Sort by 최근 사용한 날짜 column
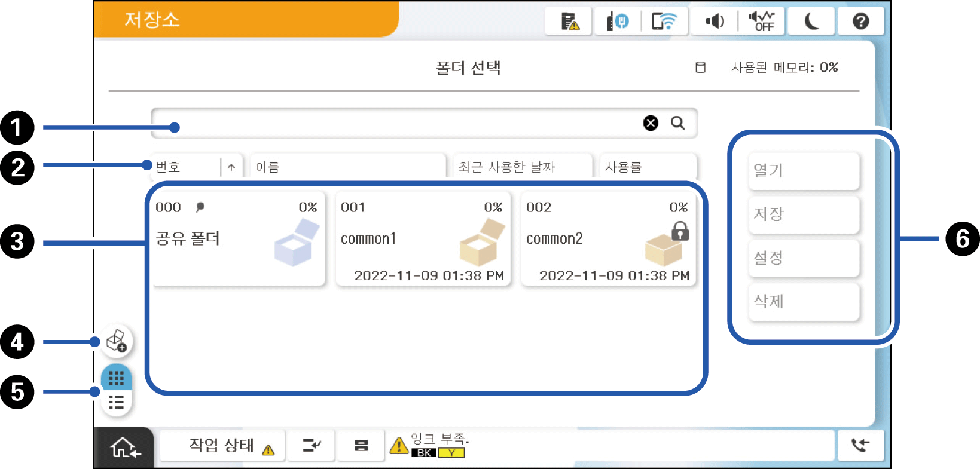 [521, 167]
